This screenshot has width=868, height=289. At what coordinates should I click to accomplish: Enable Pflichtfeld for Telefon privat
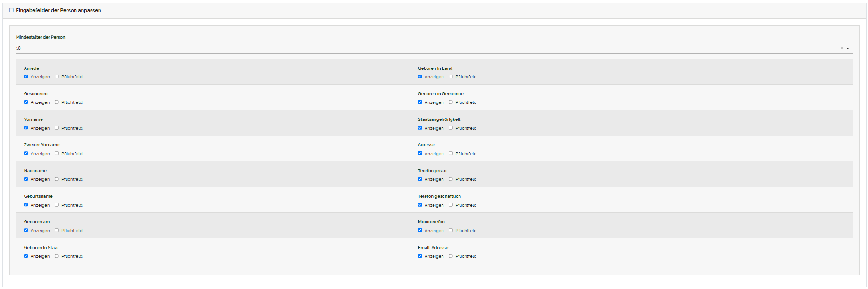click(451, 179)
